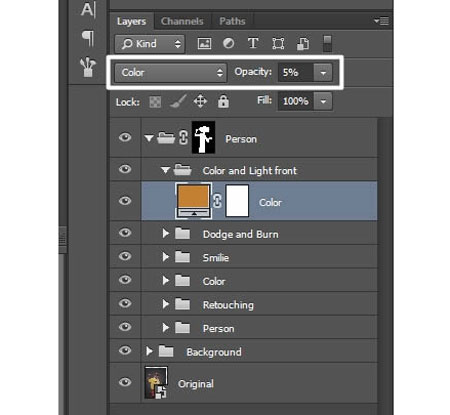Filter layers by pixel layers icon
Viewport: 450px width, 415px height.
[x=204, y=44]
